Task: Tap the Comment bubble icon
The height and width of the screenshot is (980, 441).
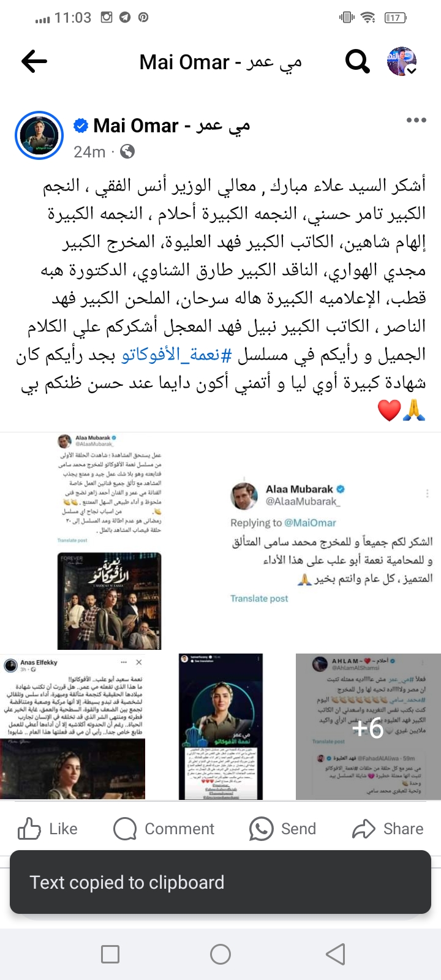Action: pyautogui.click(x=125, y=829)
